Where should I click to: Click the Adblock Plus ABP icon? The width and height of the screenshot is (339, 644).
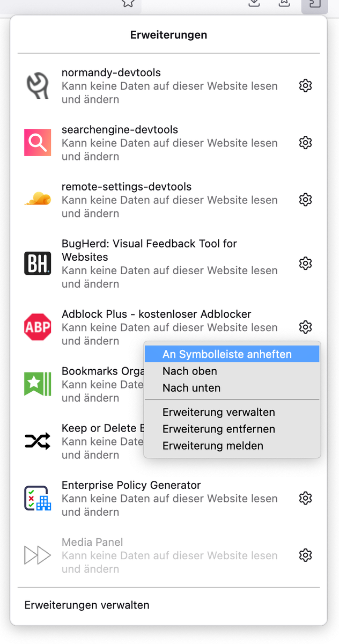tap(38, 327)
